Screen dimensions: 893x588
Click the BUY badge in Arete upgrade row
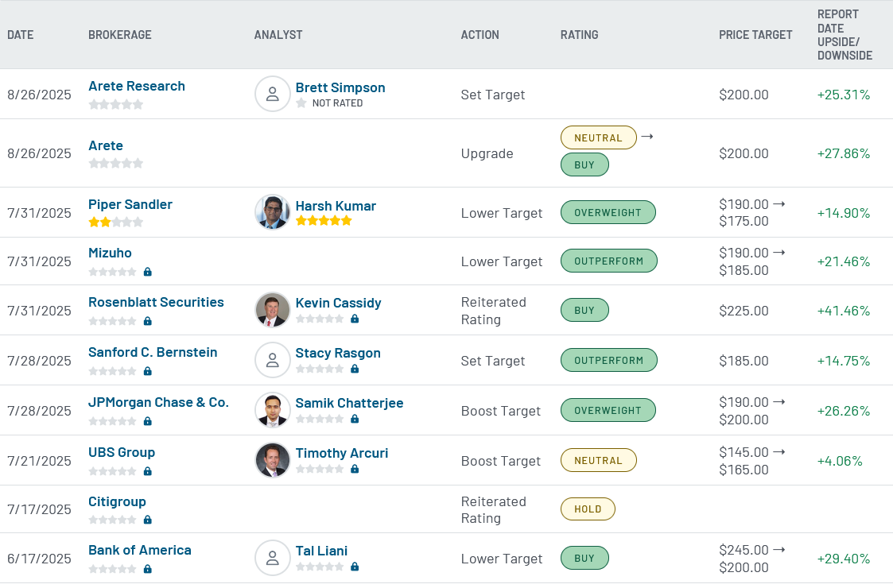[x=585, y=164]
